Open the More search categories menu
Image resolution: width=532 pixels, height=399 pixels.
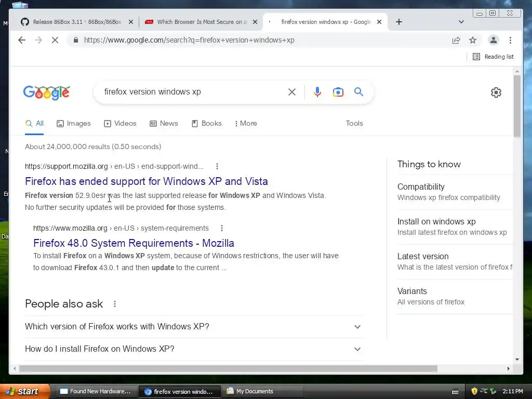[x=246, y=124]
